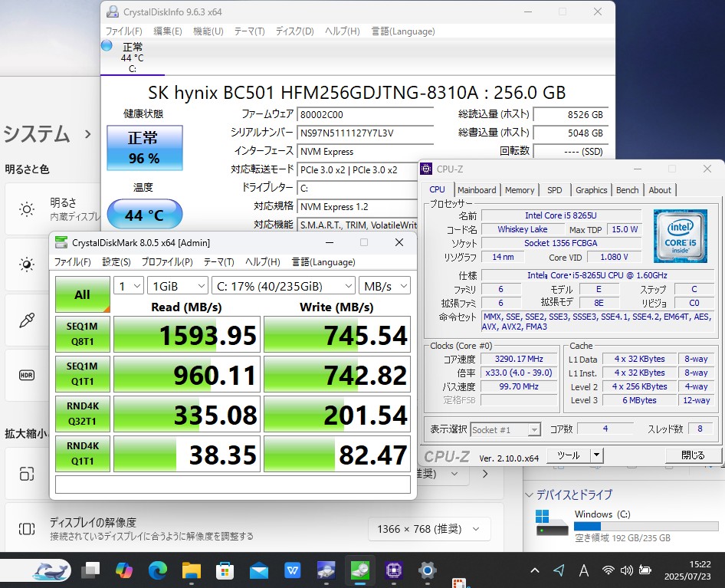Switch to the Graphics tab in CPU-Z
The width and height of the screenshot is (725, 588).
coord(591,190)
